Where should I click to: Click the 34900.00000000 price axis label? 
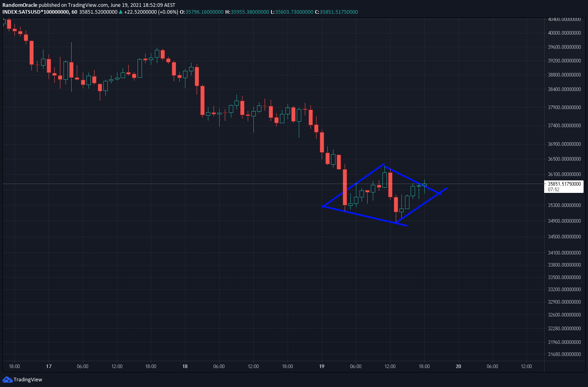coord(564,221)
